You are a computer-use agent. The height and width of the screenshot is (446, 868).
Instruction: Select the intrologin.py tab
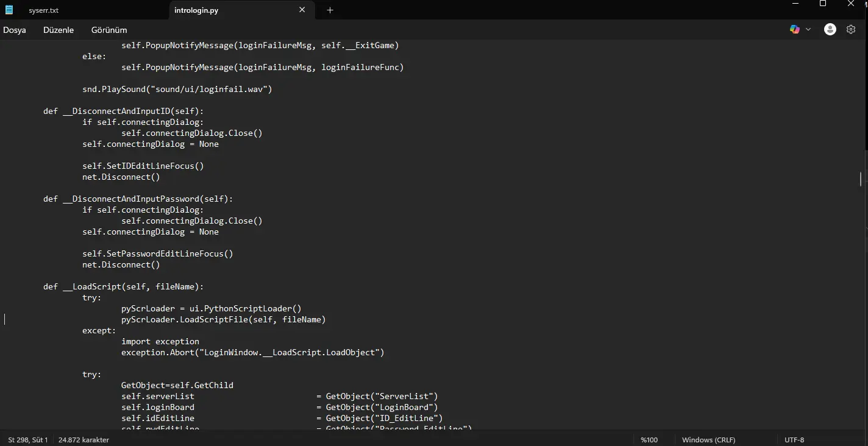231,10
